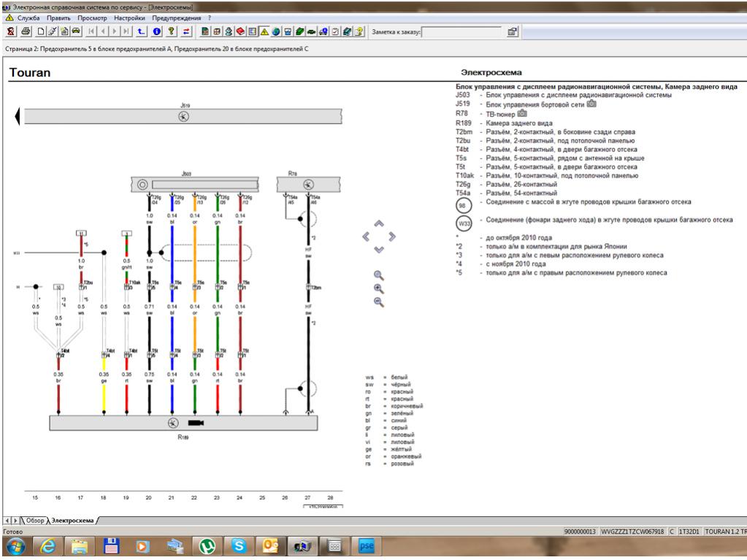Click camera icon next to J519 entry
Image resolution: width=747 pixels, height=560 pixels.
point(591,104)
